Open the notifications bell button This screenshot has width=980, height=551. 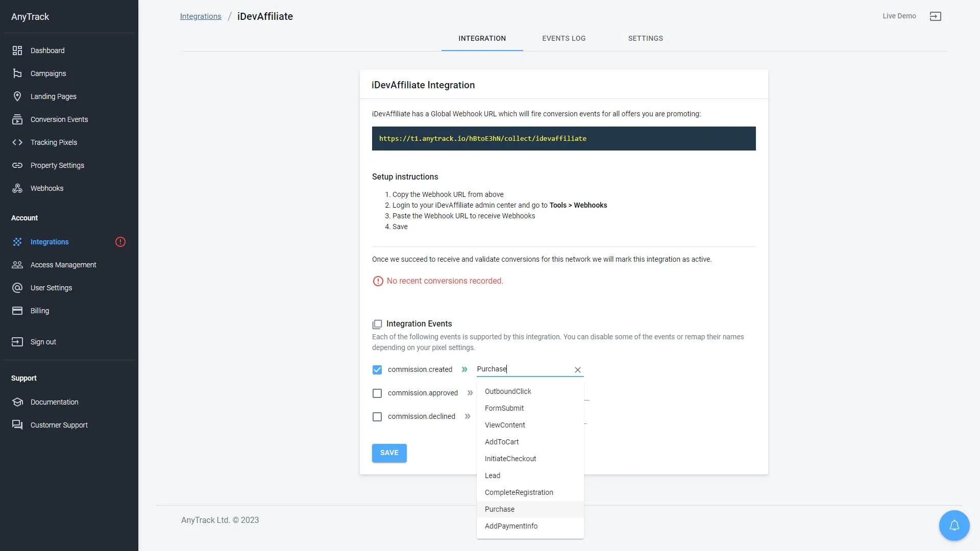[x=954, y=525]
